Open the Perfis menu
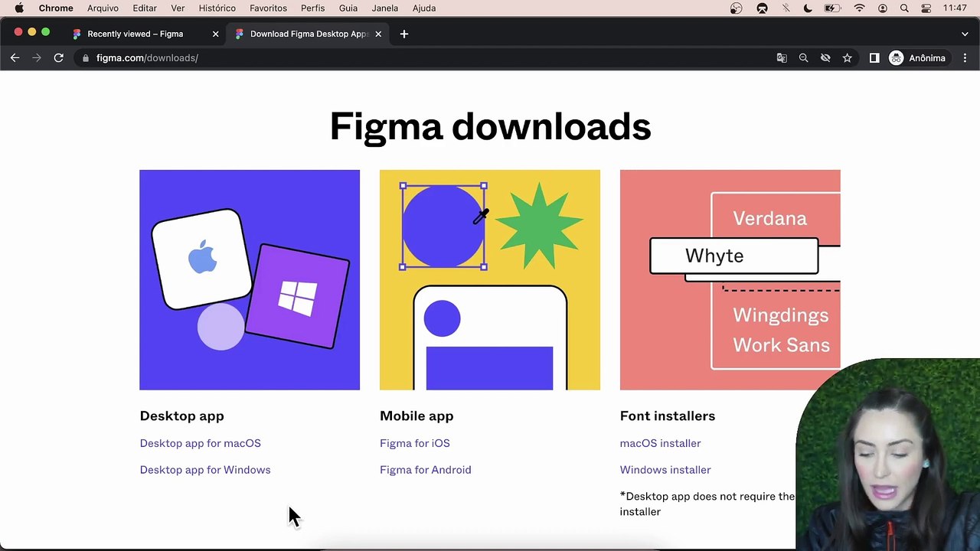The image size is (980, 551). (312, 8)
